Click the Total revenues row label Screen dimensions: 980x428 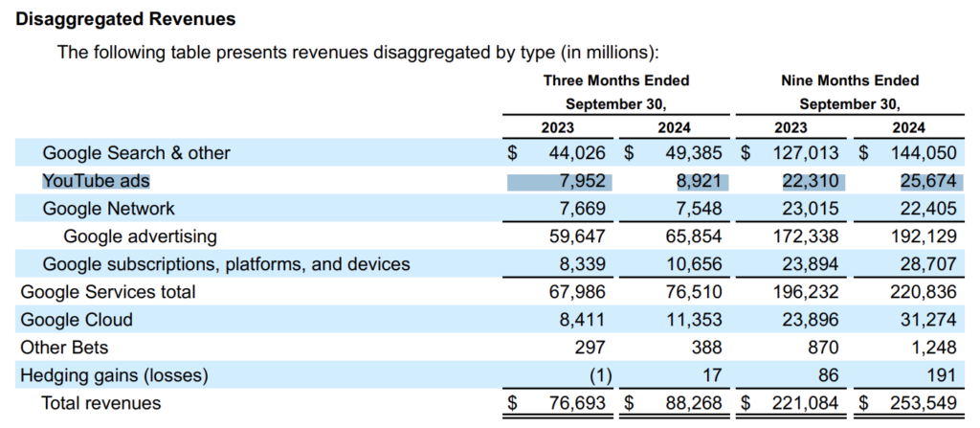(x=101, y=403)
